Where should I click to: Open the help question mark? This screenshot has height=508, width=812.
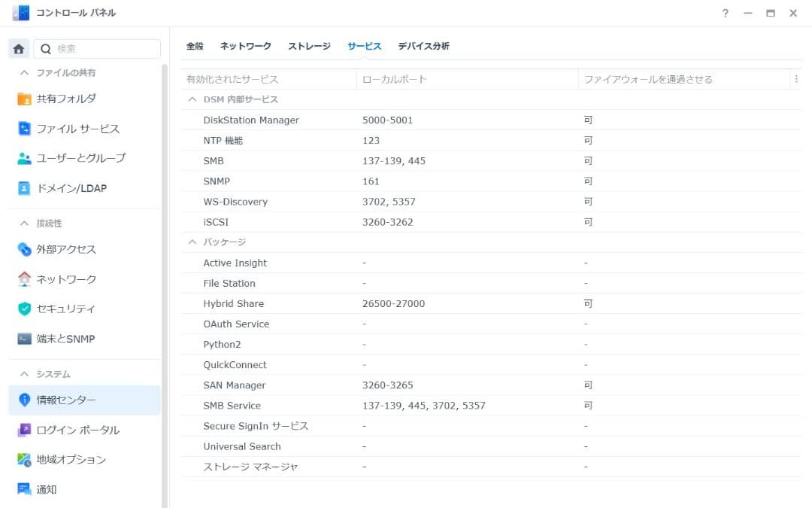click(x=725, y=13)
